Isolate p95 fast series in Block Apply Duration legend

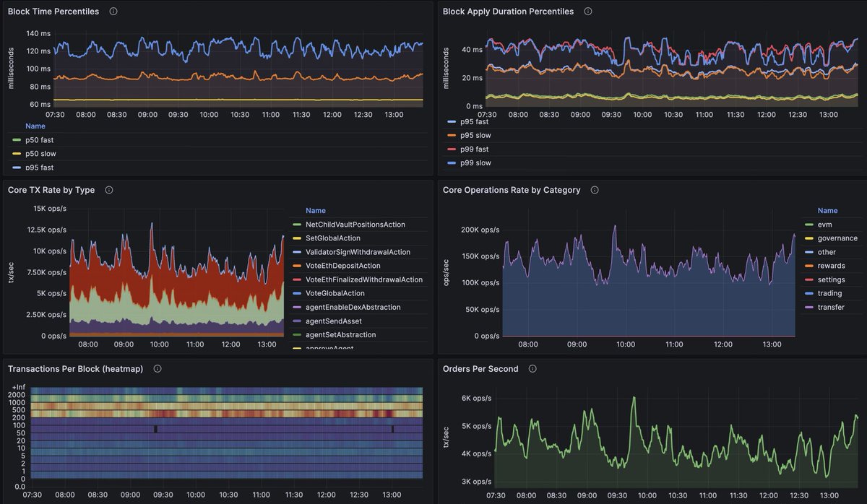click(475, 121)
